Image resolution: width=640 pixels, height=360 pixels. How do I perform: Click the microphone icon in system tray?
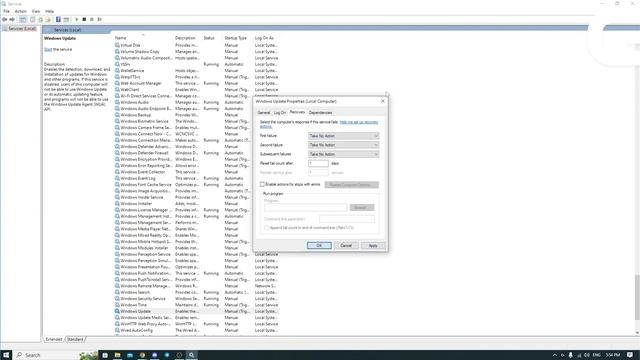click(x=571, y=355)
